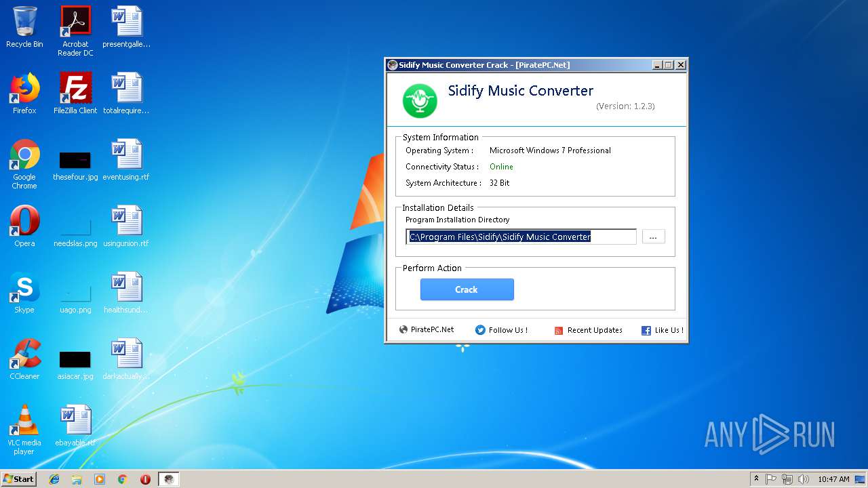Viewport: 868px width, 488px height.
Task: Click the green Sidify Music Converter logo
Action: click(x=420, y=100)
